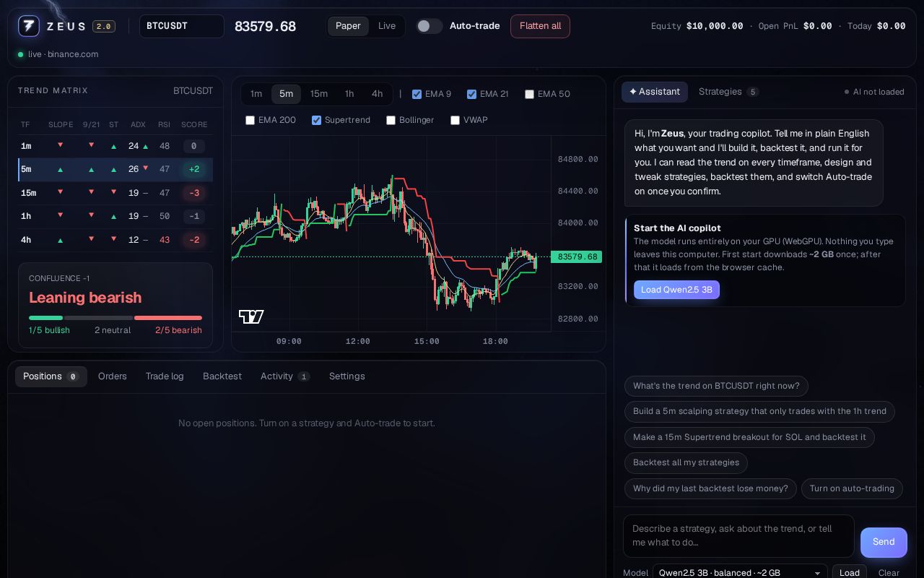The width and height of the screenshot is (924, 578).
Task: Click the "Turn on auto-trading" suggestion chip
Action: [x=852, y=488]
